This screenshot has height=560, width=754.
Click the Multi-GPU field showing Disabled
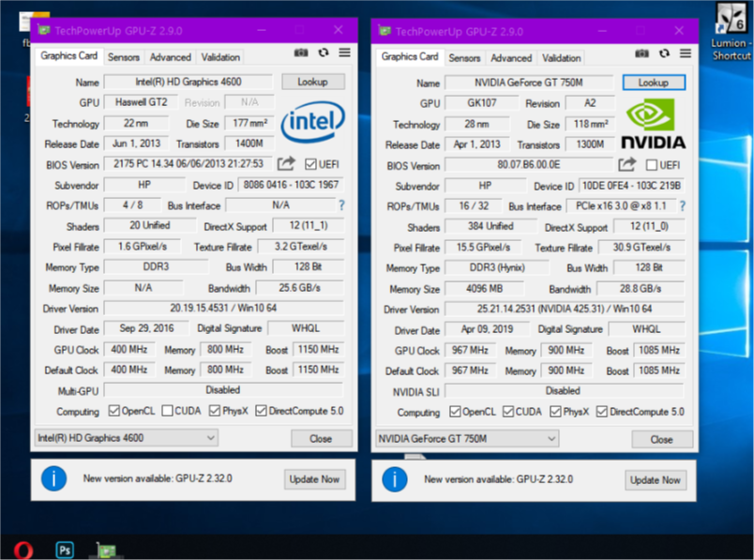(223, 389)
